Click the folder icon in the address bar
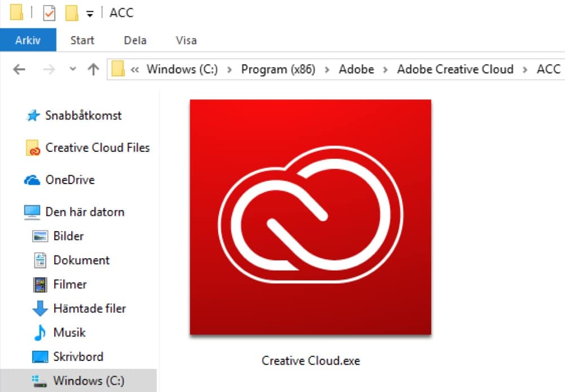Image resolution: width=565 pixels, height=392 pixels. (118, 68)
